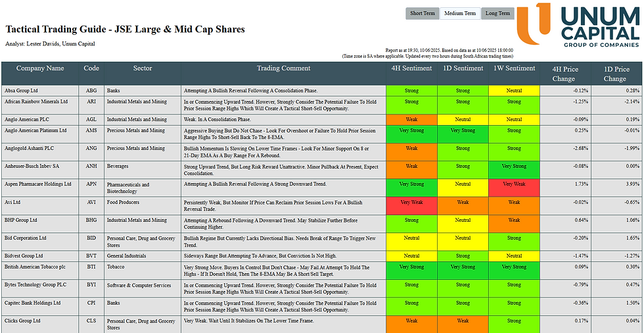Viewport: 644px width, 333px height.
Task: Select the Avi Ltd company cell
Action: (40, 206)
